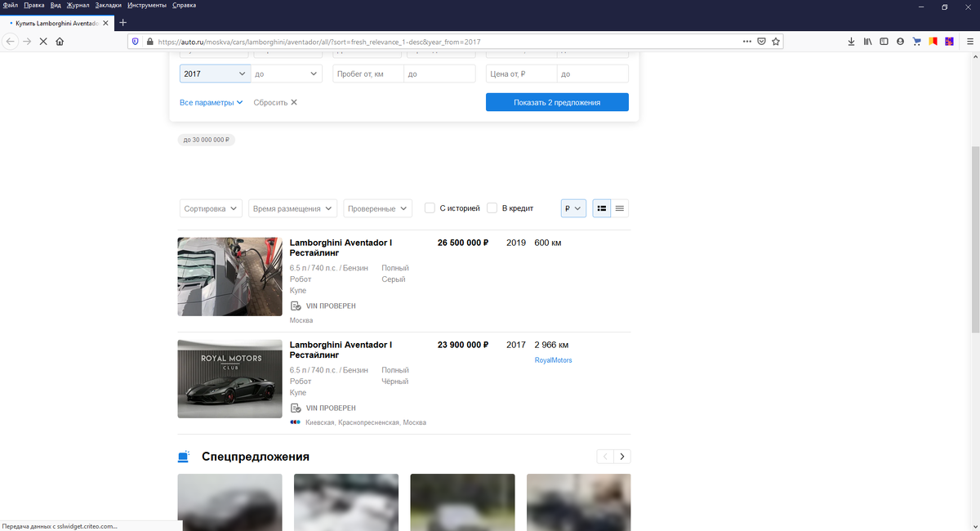Expand 'Все параметры' filters
Screen dimensions: 980x531
(x=212, y=102)
